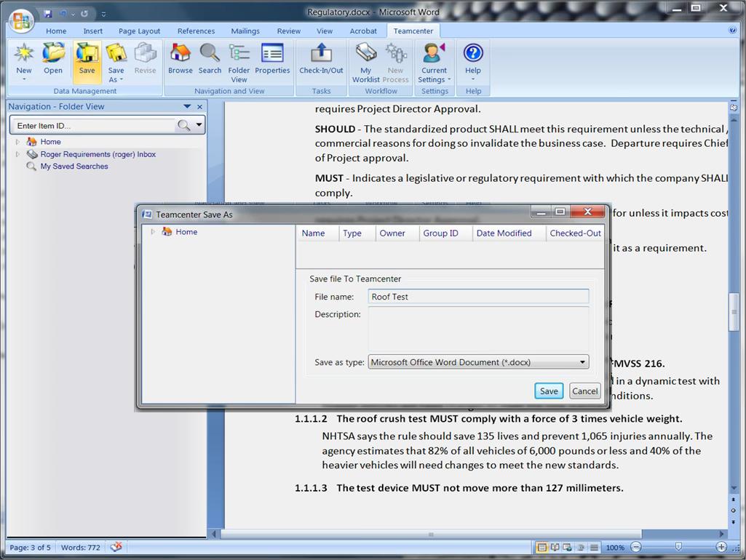Click the Browse house icon
This screenshot has height=560, width=746.
click(x=180, y=53)
